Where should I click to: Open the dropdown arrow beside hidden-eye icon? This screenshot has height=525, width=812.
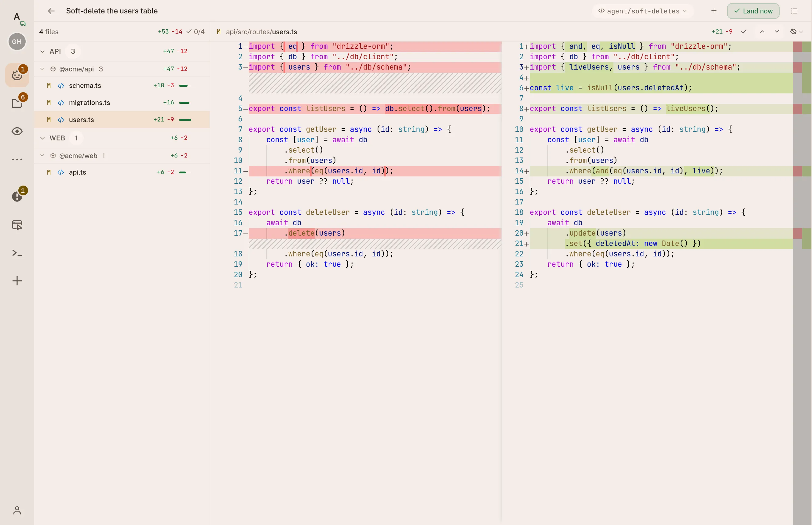coord(801,32)
